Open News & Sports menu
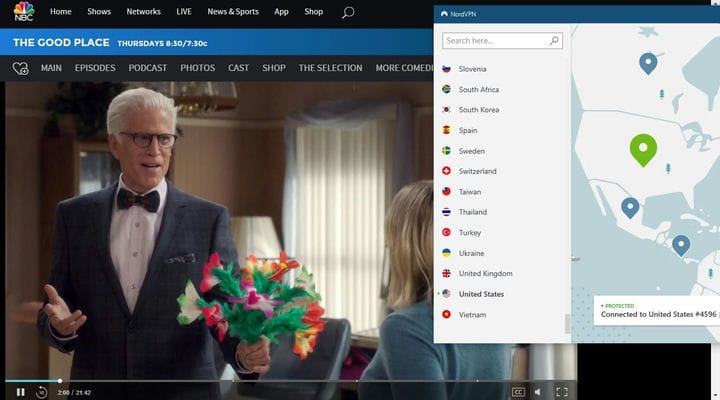This screenshot has width=720, height=400. [x=233, y=11]
